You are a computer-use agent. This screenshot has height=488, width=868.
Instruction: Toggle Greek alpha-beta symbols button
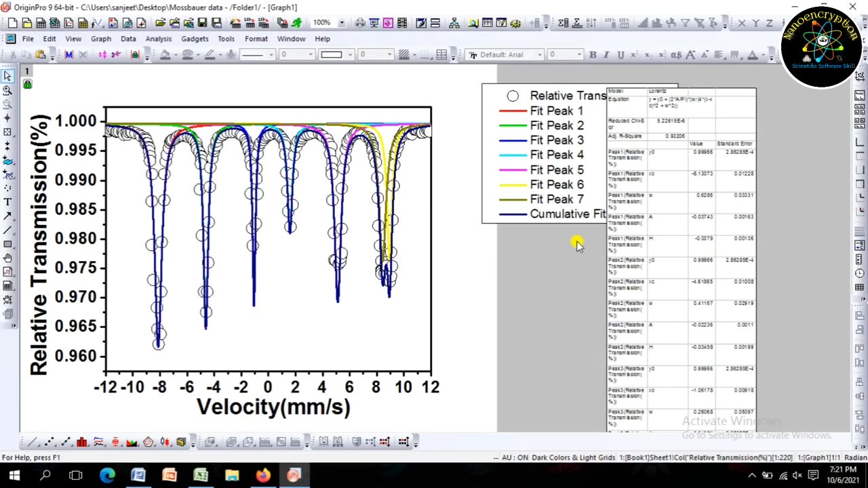point(675,54)
